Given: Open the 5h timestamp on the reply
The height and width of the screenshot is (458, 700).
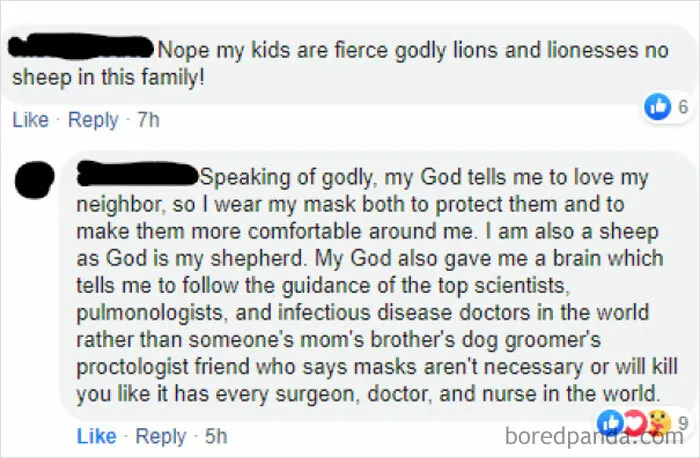Looking at the screenshot, I should point(216,436).
